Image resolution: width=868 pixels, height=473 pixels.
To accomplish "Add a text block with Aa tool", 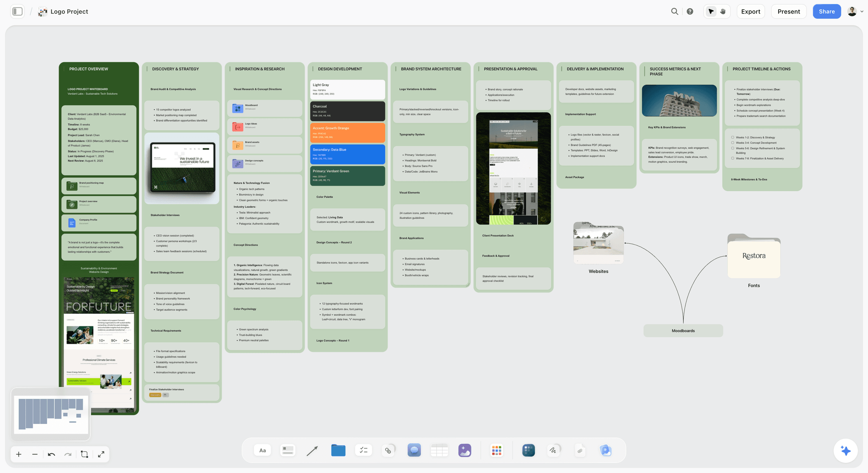I will tap(263, 451).
